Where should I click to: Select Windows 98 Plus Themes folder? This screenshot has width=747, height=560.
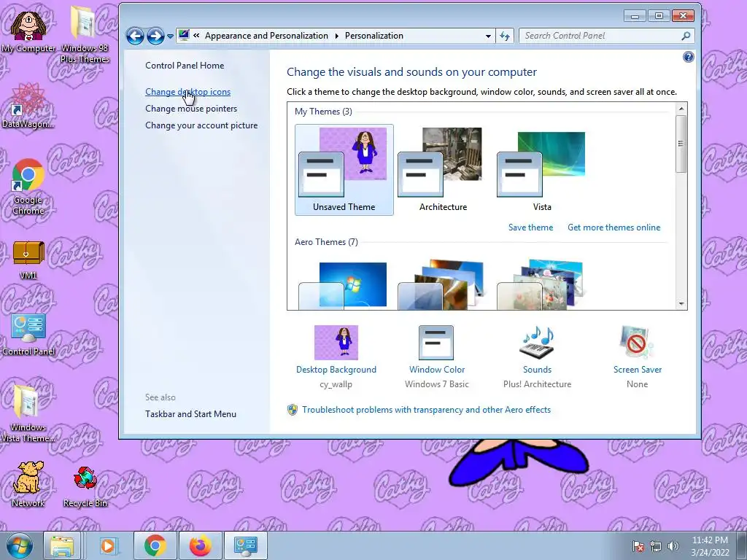[85, 34]
